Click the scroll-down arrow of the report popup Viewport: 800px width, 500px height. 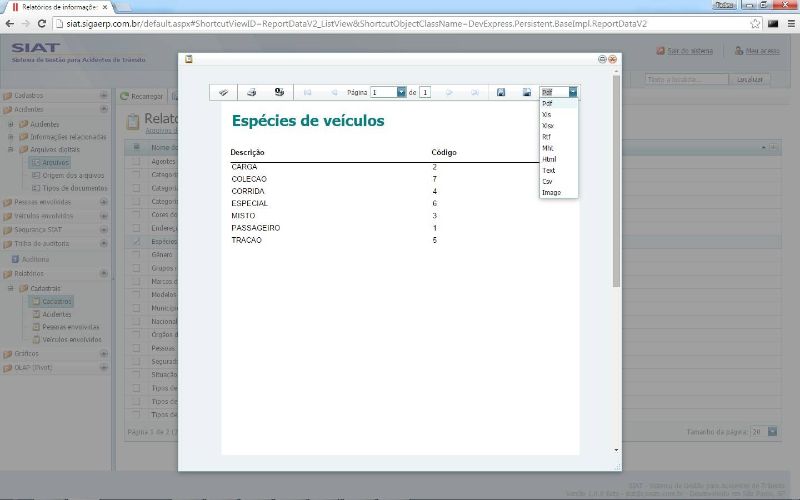(616, 451)
